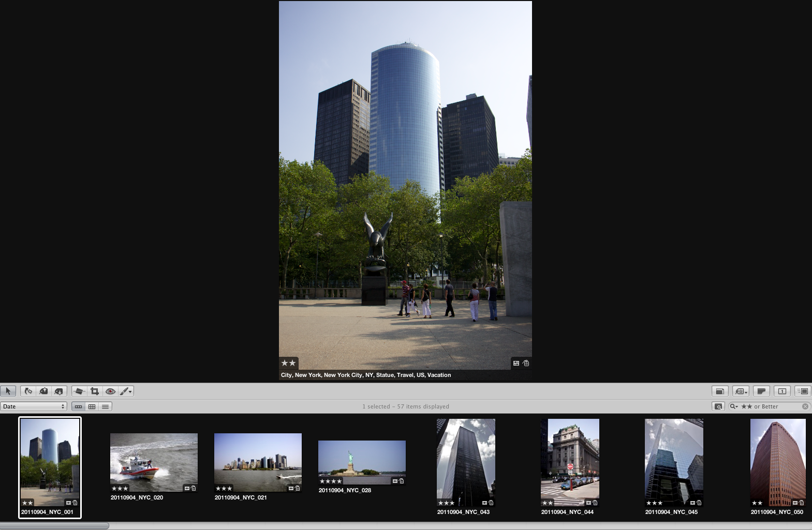Viewport: 812px width, 530px height.
Task: Select stone building thumbnail 20110904_NYC_044
Action: (570, 462)
